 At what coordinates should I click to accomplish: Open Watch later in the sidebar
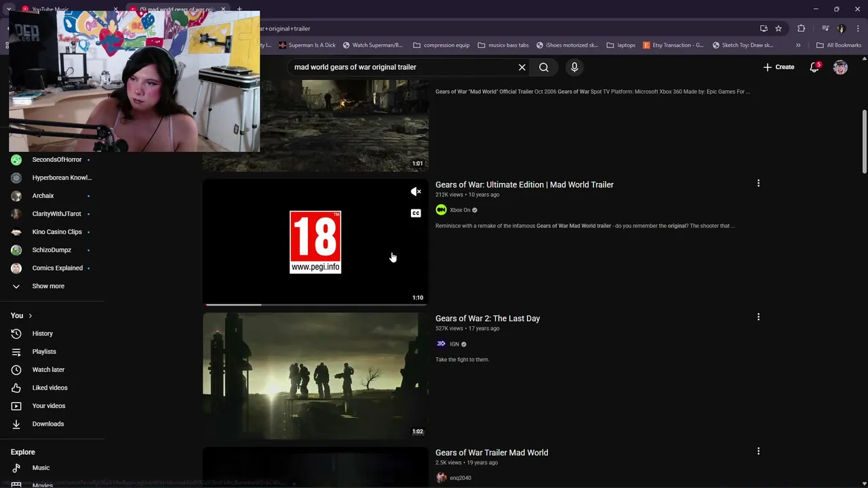(47, 369)
